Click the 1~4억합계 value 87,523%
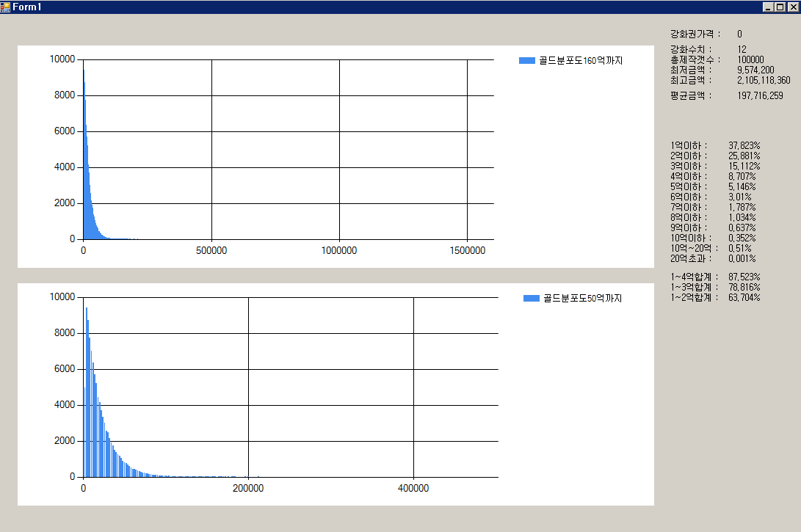Image resolution: width=801 pixels, height=532 pixels. (744, 277)
